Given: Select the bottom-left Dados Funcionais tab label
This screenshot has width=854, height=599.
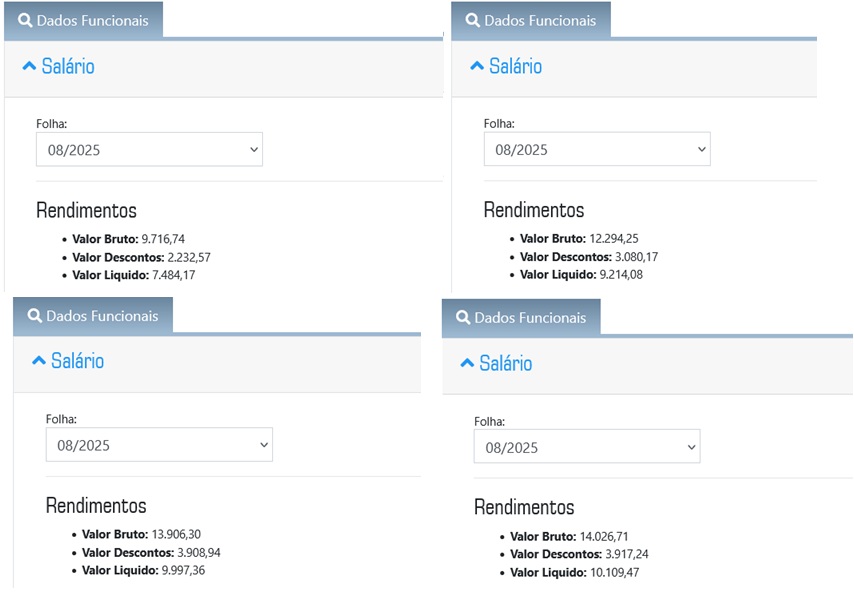Looking at the screenshot, I should (102, 316).
